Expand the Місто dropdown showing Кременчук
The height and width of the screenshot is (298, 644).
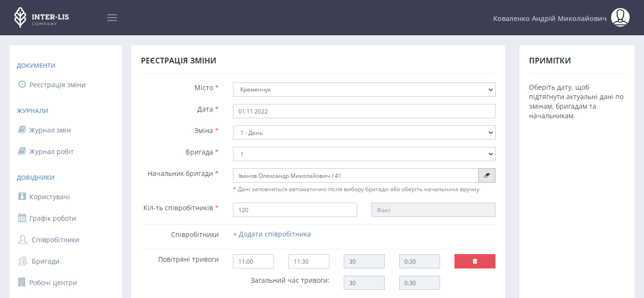pyautogui.click(x=364, y=90)
